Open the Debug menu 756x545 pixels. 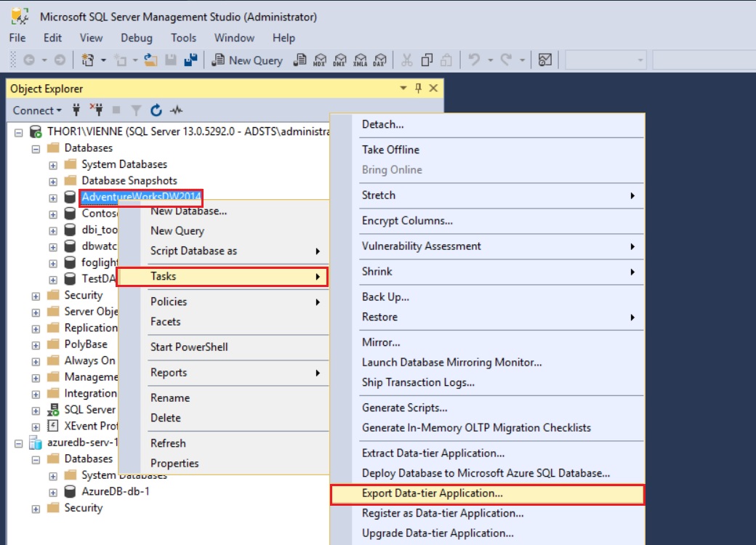click(137, 38)
